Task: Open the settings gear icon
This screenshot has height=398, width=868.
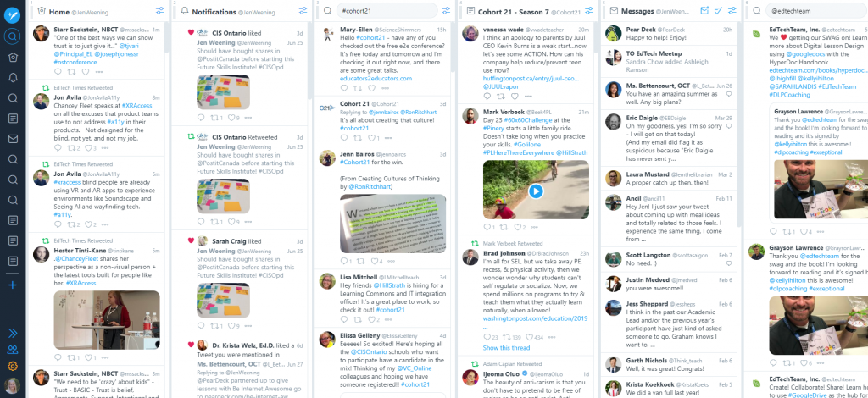Action: 13,366
